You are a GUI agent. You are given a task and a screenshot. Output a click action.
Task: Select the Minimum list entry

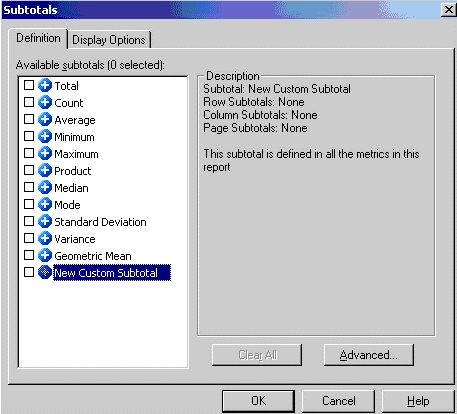click(74, 137)
